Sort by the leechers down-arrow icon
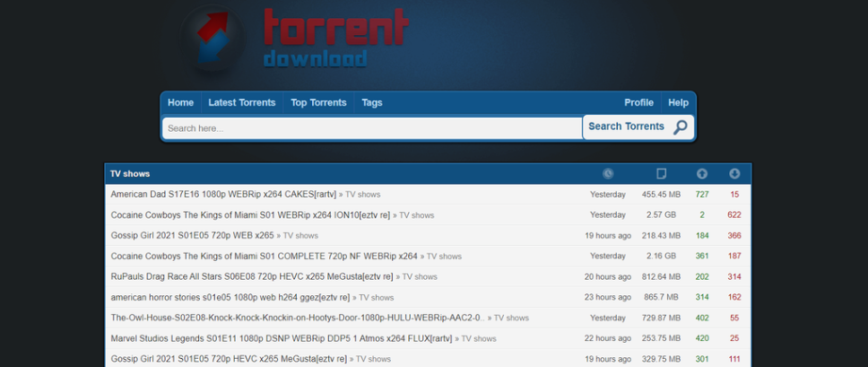Viewport: 868px width, 367px height. coord(734,174)
